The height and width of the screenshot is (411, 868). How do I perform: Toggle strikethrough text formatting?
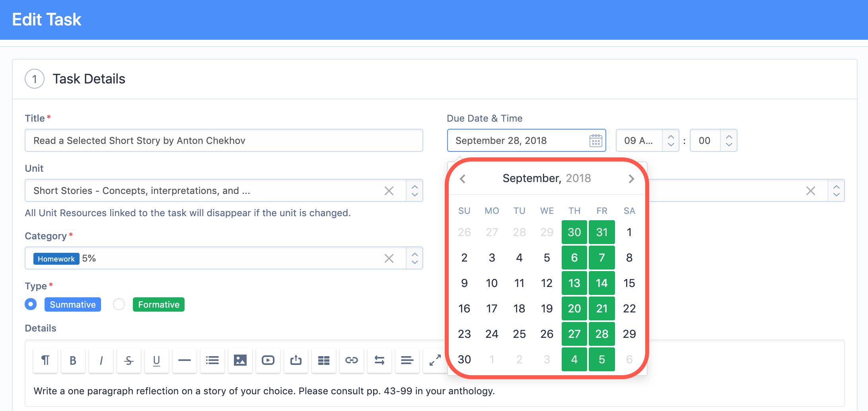tap(129, 361)
